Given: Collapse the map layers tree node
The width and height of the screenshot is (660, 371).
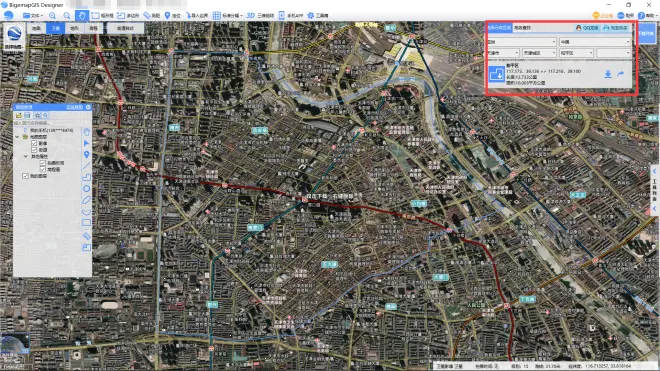Looking at the screenshot, I should pyautogui.click(x=17, y=137).
